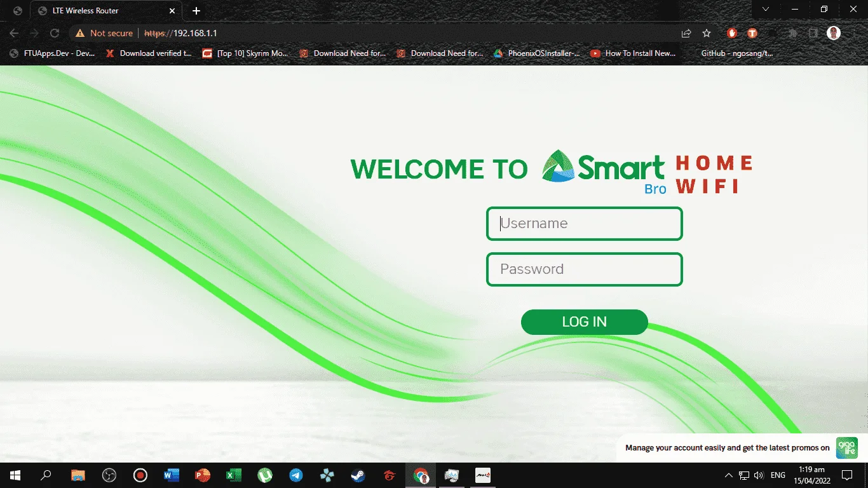Open uTorrent from the taskbar
The image size is (868, 488).
click(265, 475)
